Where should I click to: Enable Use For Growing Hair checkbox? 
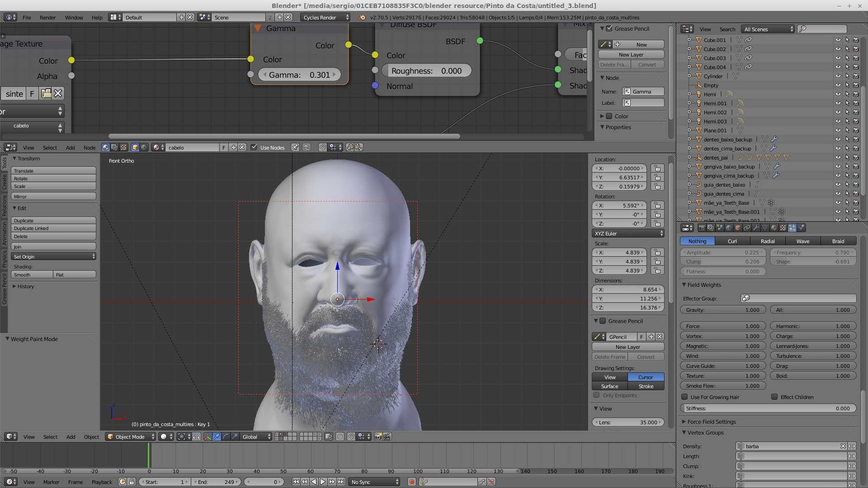pyautogui.click(x=684, y=397)
